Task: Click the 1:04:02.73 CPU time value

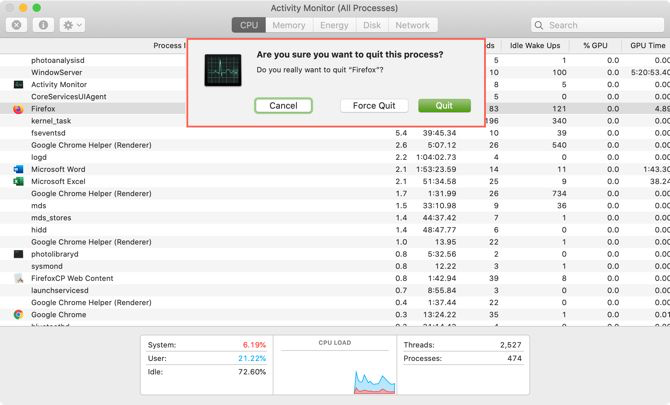Action: tap(436, 157)
